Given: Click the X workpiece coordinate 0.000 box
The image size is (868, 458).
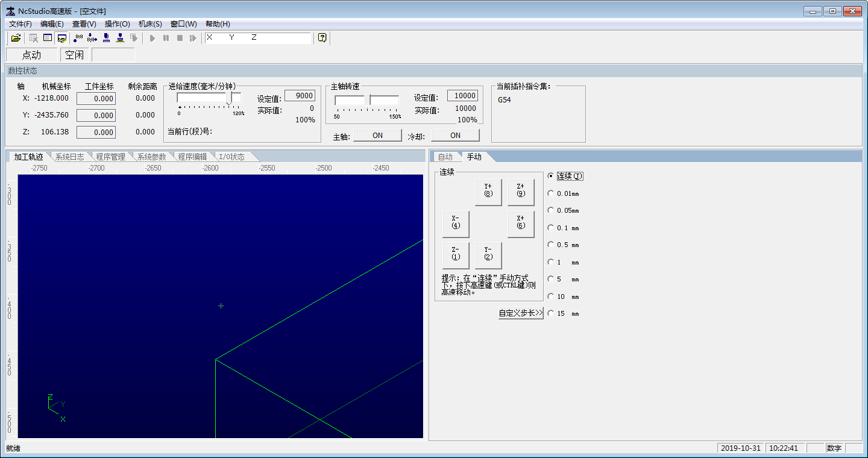Looking at the screenshot, I should (96, 98).
